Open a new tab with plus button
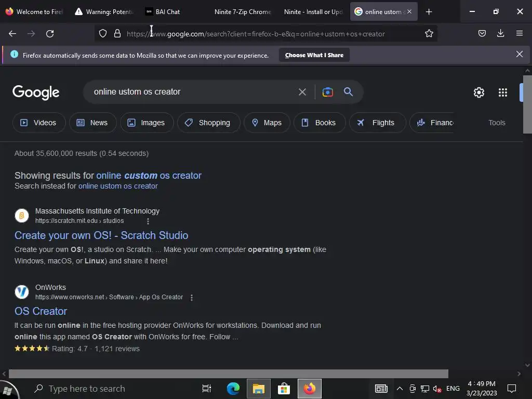532x399 pixels. (x=429, y=12)
